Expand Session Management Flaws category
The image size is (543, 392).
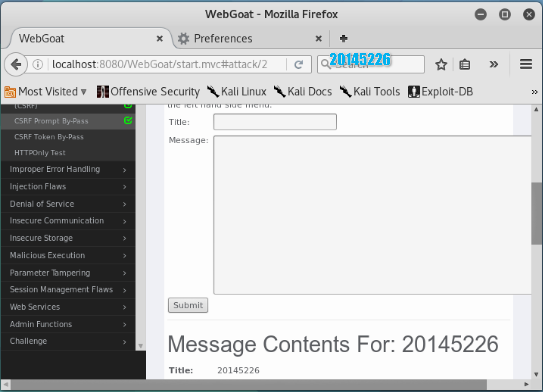(68, 290)
